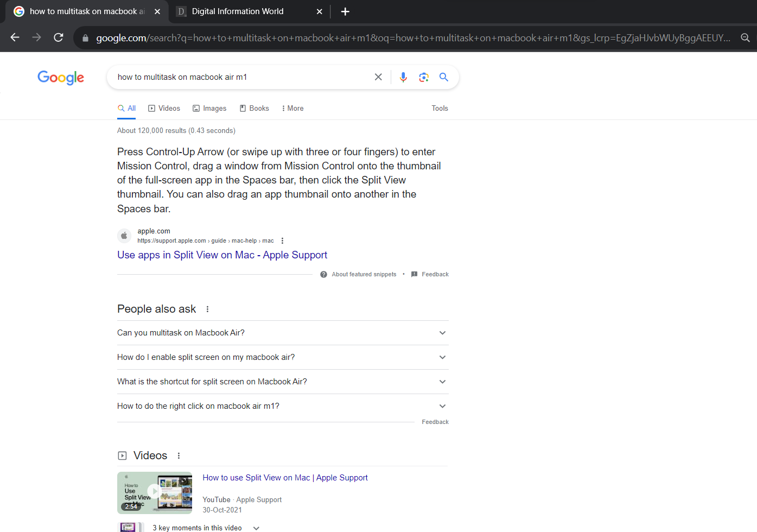
Task: Open a new tab with plus icon
Action: coord(345,11)
